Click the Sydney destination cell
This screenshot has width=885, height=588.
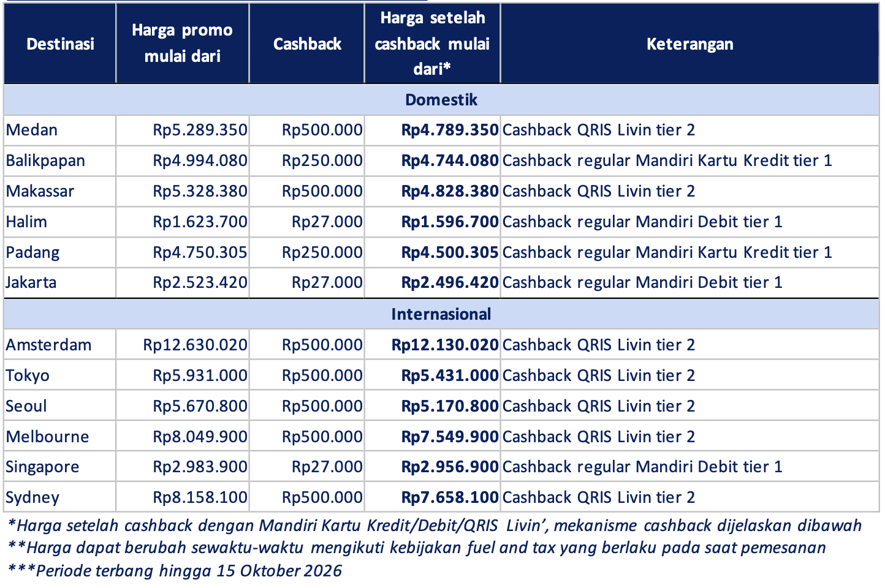32,497
